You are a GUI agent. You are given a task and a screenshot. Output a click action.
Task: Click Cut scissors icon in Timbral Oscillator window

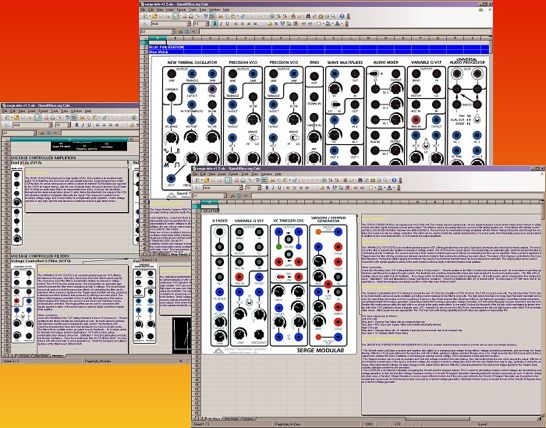(220, 16)
